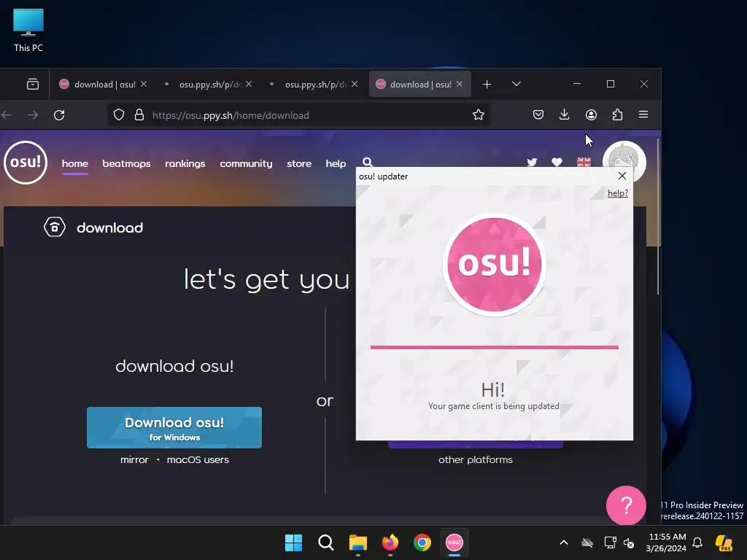The width and height of the screenshot is (747, 560).
Task: Open the user avatar profile menu
Action: (624, 155)
